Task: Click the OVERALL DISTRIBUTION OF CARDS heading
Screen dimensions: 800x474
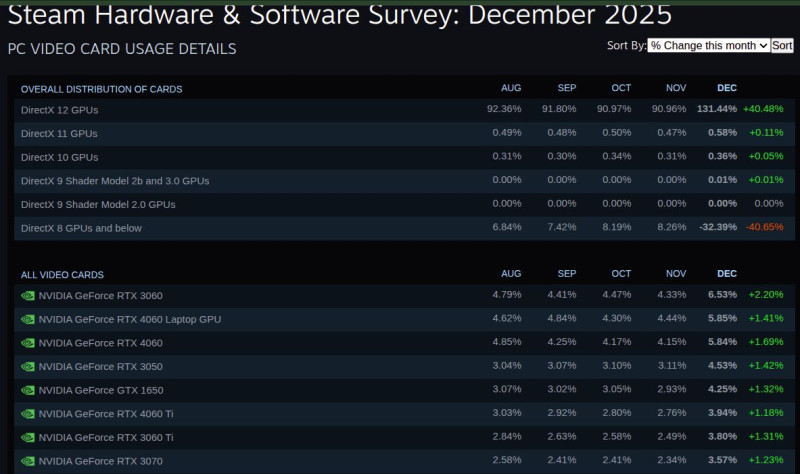Action: coord(102,89)
